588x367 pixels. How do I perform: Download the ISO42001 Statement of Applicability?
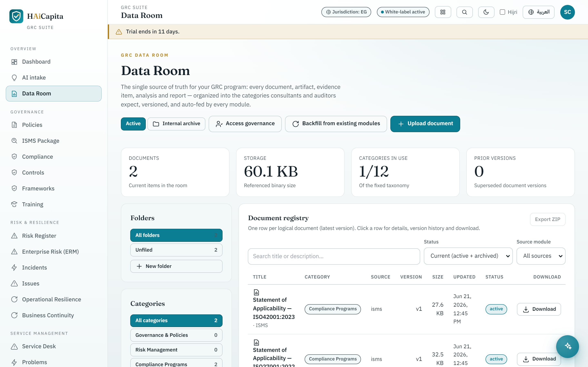point(539,309)
